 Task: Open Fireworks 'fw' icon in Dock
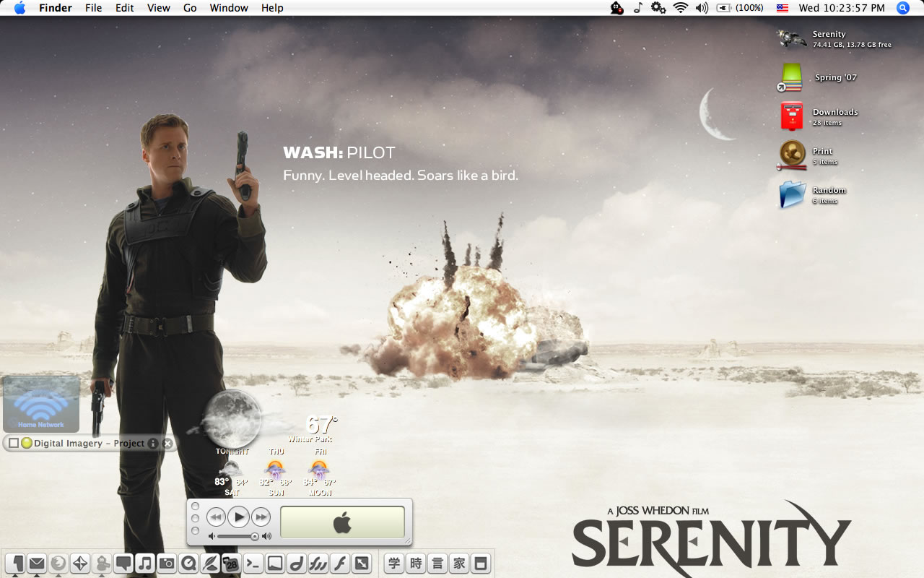click(x=318, y=564)
